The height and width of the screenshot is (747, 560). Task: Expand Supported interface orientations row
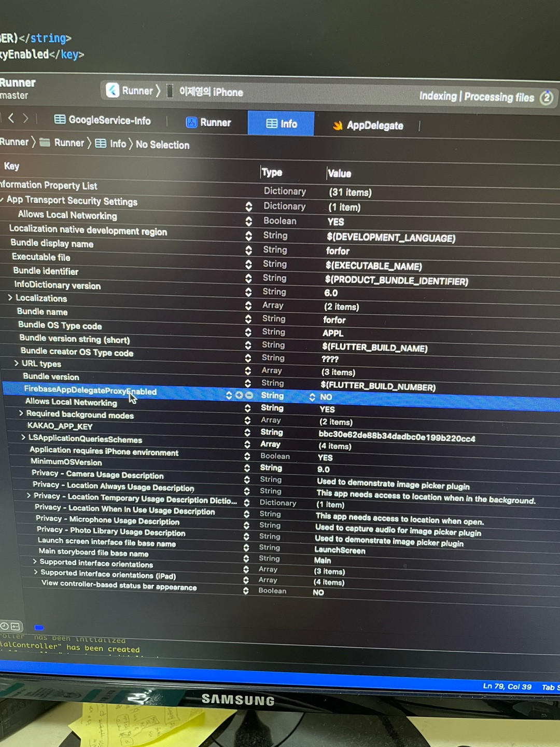click(x=35, y=561)
